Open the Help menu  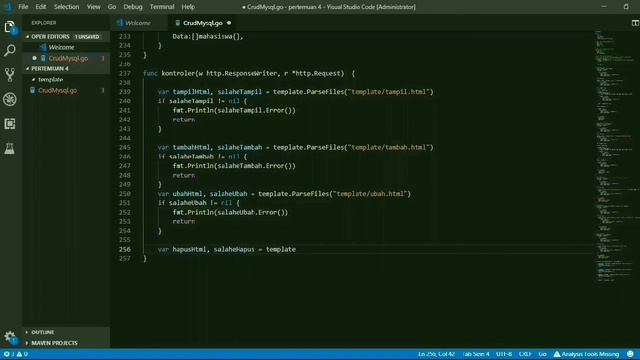(188, 7)
